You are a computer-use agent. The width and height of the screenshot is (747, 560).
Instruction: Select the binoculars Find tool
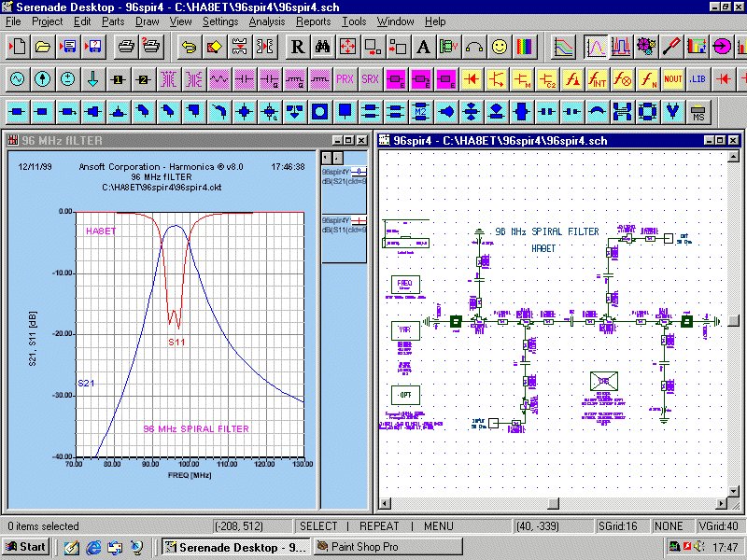[x=322, y=46]
